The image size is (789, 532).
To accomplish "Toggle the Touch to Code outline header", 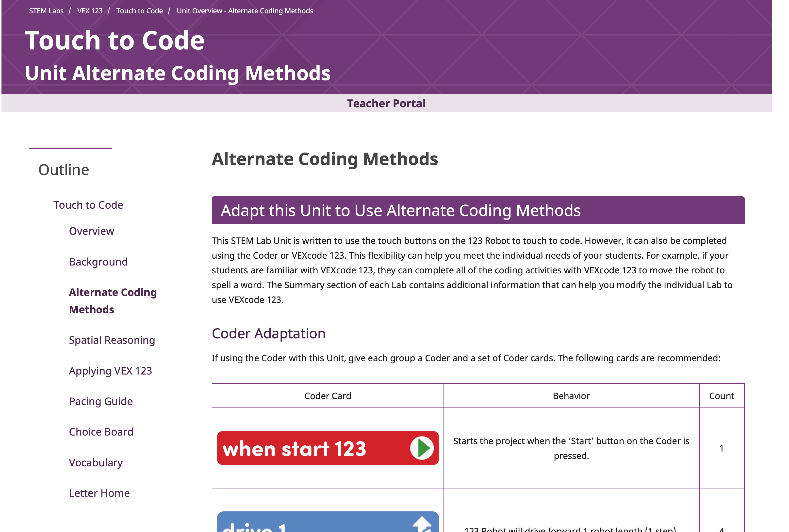I will click(x=88, y=204).
